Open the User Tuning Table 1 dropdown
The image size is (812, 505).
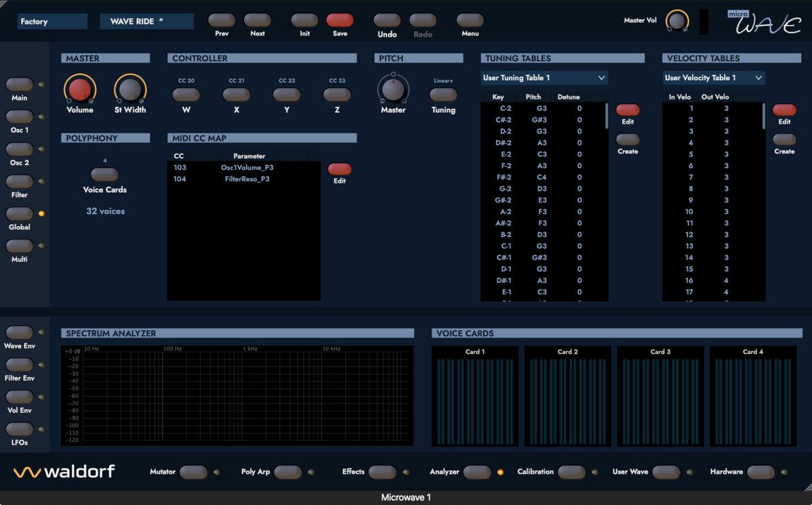(x=544, y=78)
